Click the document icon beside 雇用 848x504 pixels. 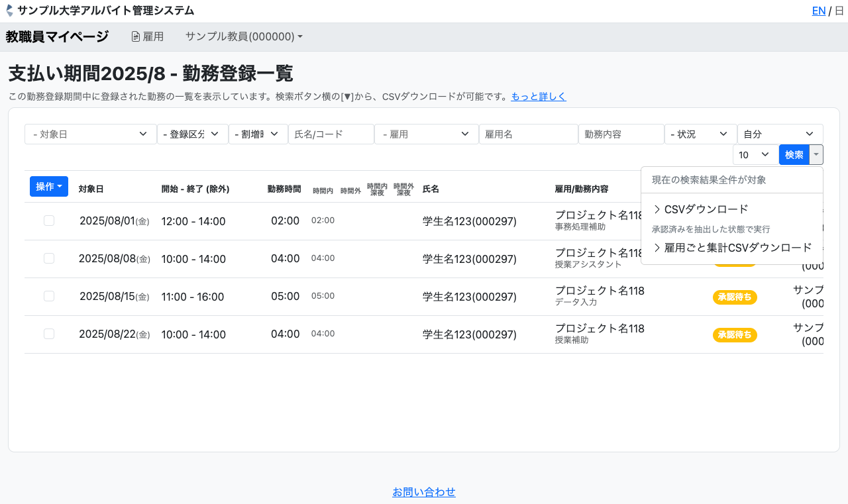136,37
